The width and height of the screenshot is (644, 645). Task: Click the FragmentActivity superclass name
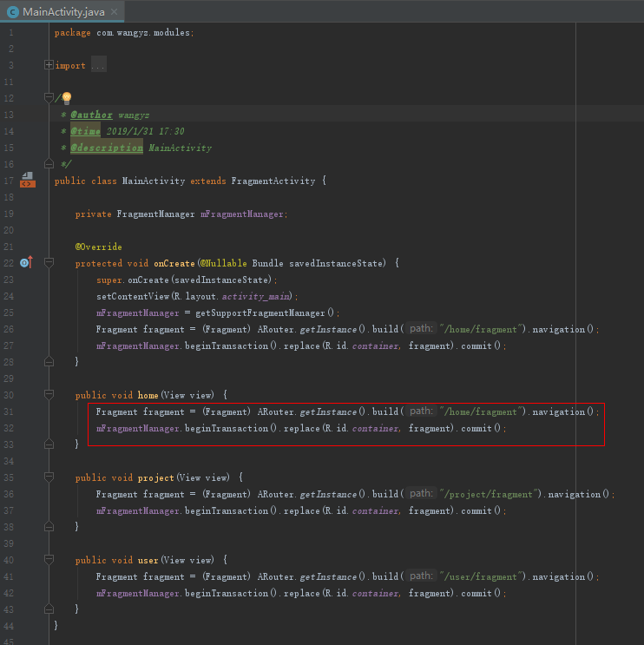coord(273,181)
